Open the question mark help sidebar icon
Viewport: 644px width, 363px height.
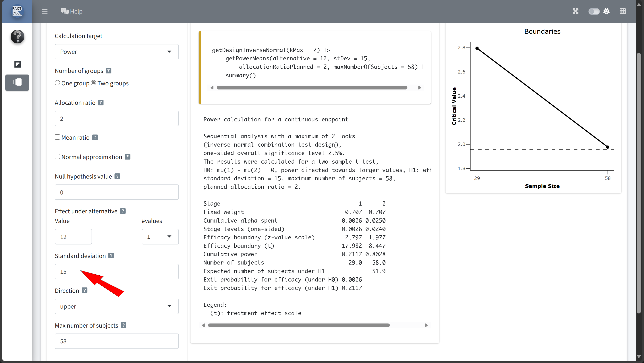(17, 36)
